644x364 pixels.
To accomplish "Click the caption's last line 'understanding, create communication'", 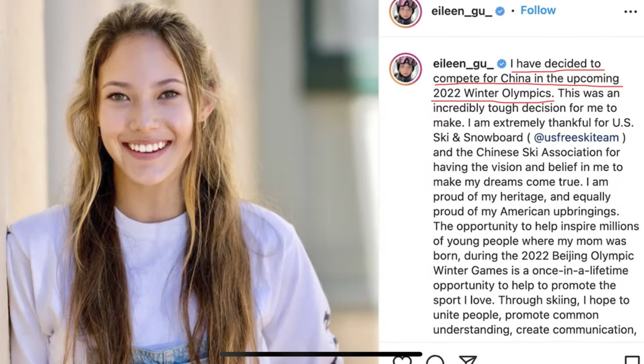I will coord(535,329).
